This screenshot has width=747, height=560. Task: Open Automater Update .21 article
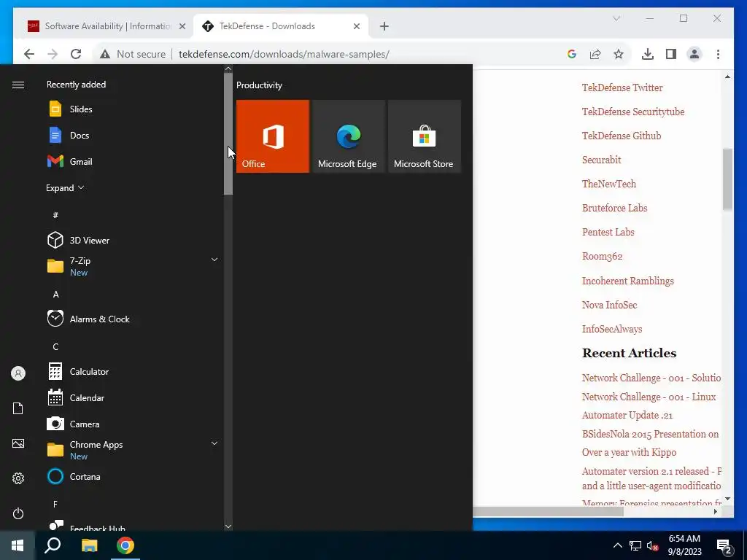click(x=627, y=415)
